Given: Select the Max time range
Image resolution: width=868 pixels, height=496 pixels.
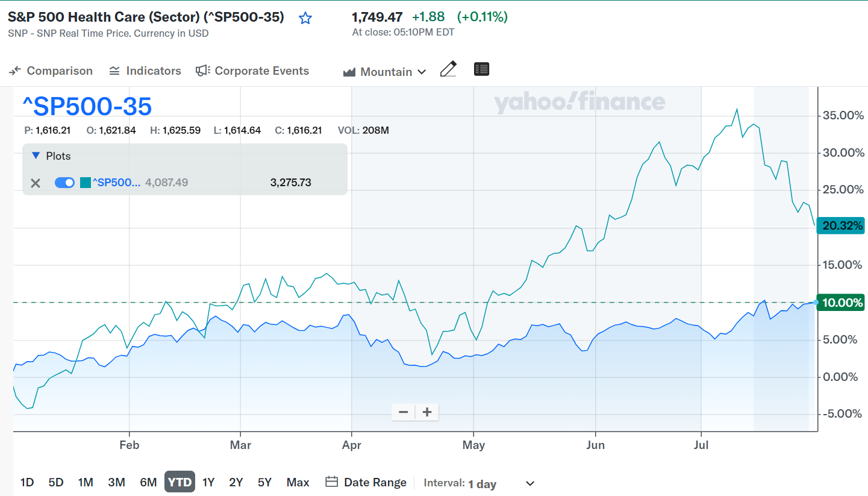Looking at the screenshot, I should tap(298, 482).
